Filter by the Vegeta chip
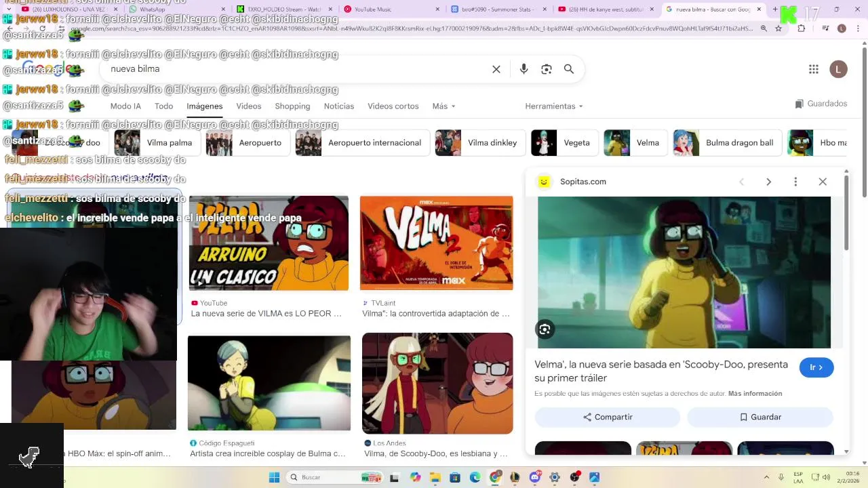 pyautogui.click(x=564, y=143)
